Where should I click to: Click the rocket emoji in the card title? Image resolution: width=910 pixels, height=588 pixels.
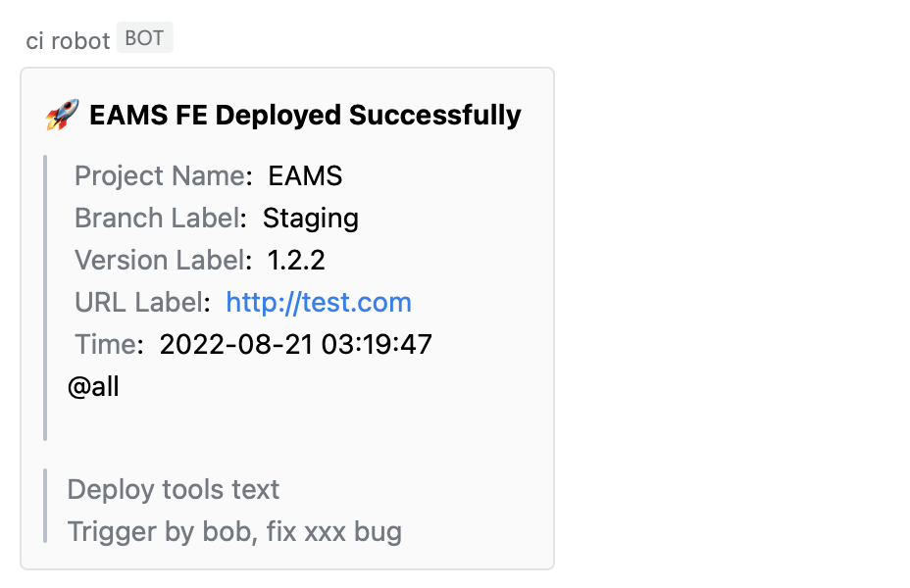pyautogui.click(x=62, y=116)
